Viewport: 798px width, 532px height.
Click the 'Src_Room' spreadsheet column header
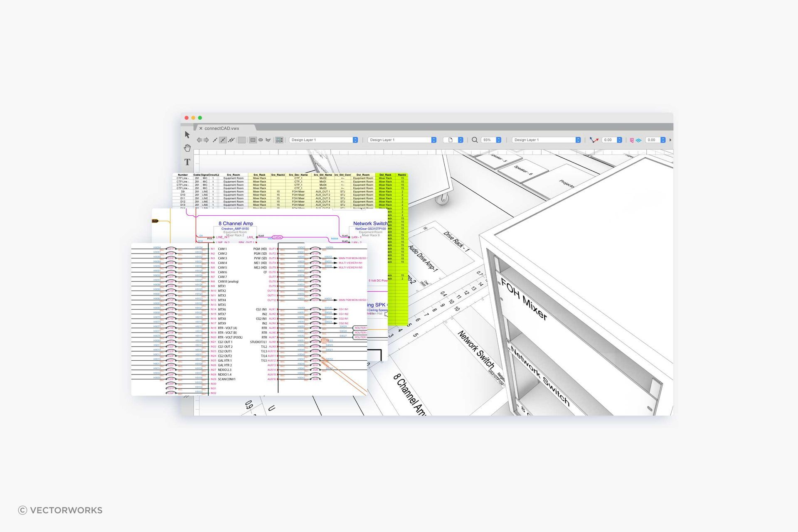pyautogui.click(x=233, y=175)
